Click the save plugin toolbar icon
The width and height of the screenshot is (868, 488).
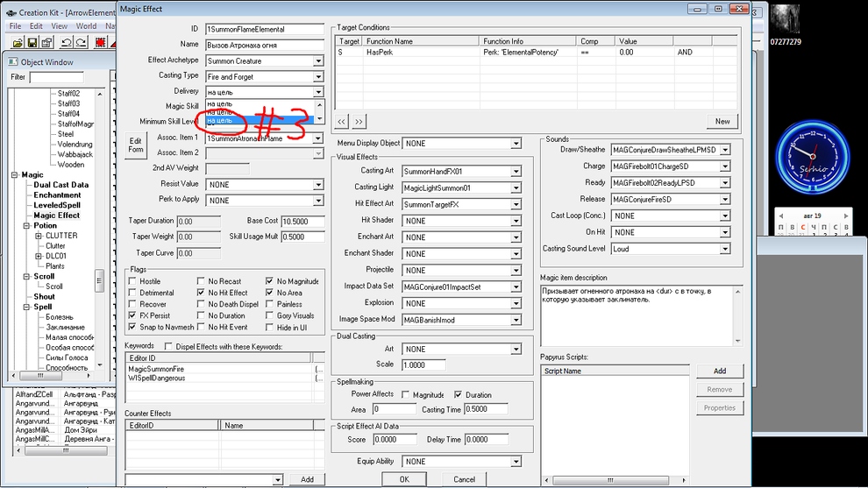32,42
